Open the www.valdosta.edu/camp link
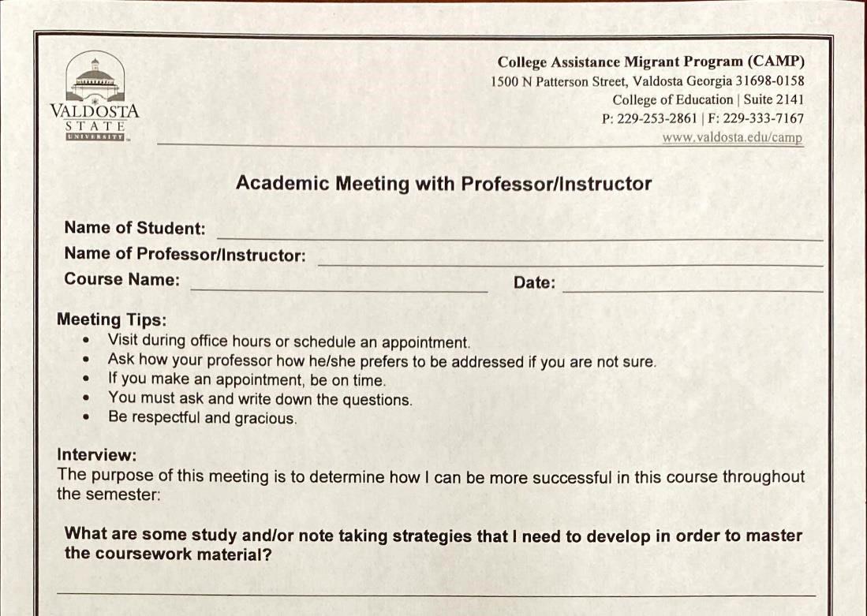The image size is (867, 616). pyautogui.click(x=732, y=137)
